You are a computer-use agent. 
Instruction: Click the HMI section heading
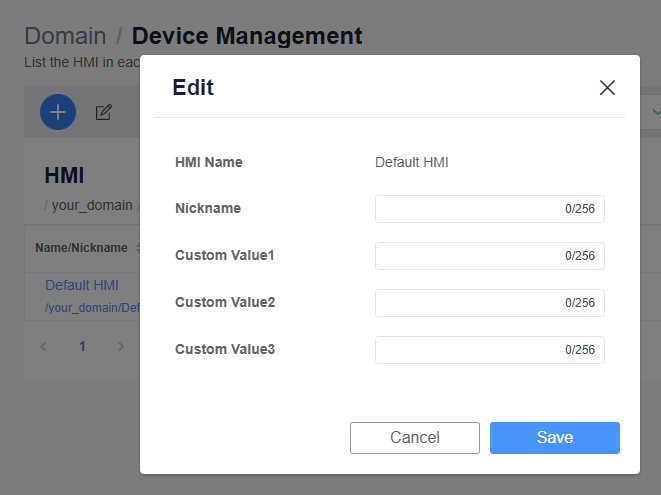[x=64, y=175]
